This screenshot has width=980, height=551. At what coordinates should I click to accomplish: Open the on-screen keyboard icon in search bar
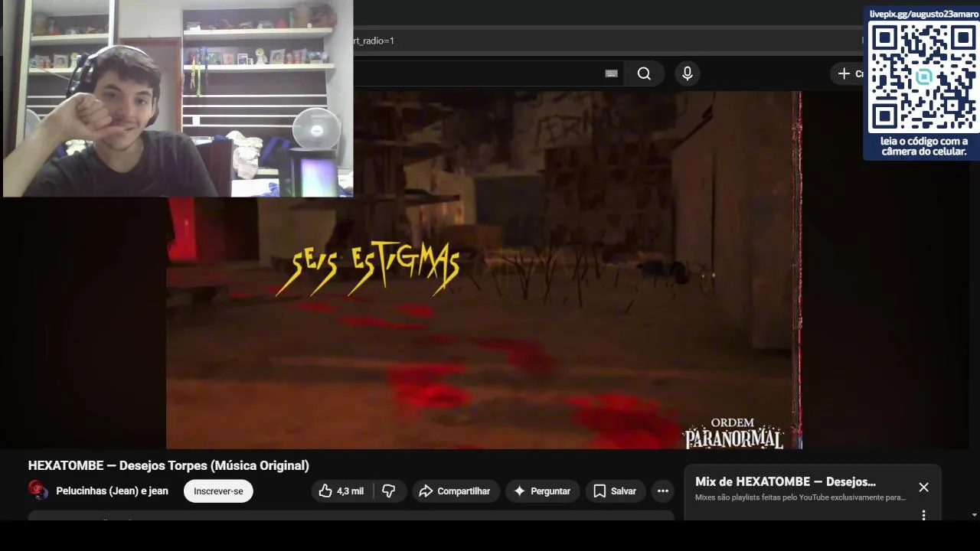pyautogui.click(x=611, y=73)
